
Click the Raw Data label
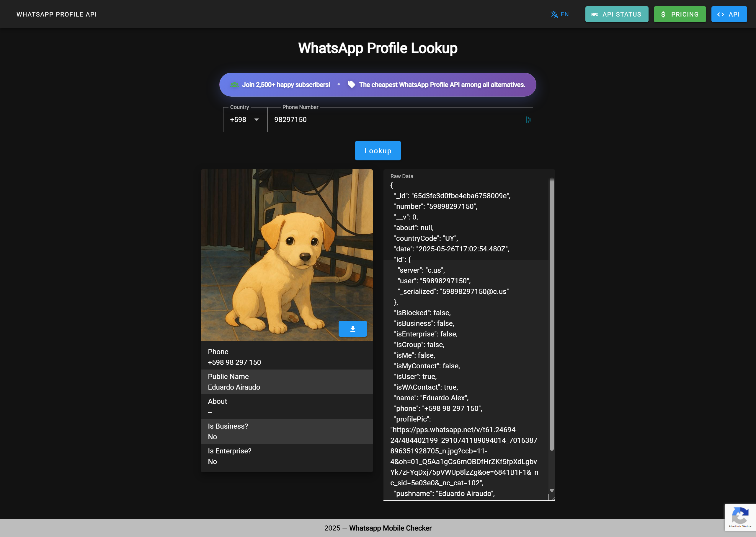[x=402, y=176]
